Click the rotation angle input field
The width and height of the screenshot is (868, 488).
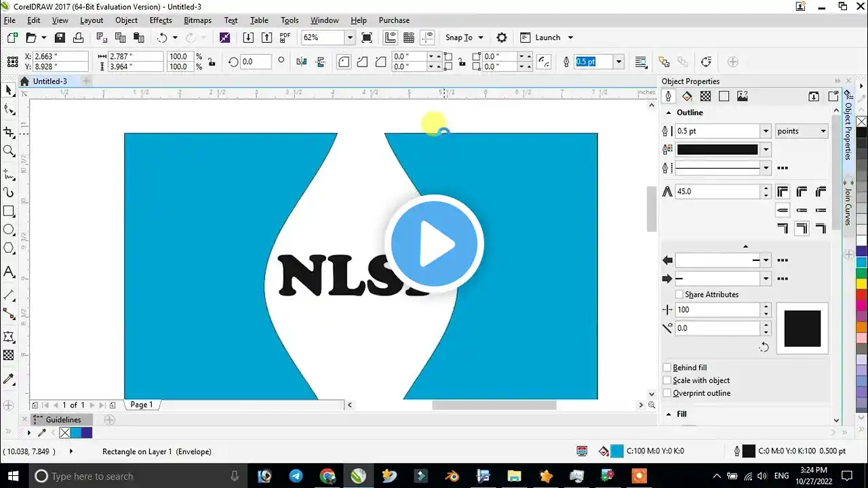[256, 62]
